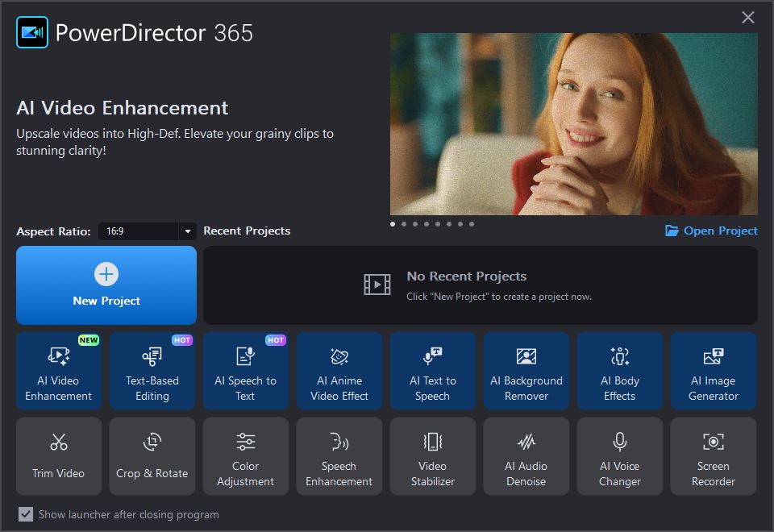
Task: Click the AI Video Enhancement preview image
Action: [x=573, y=124]
